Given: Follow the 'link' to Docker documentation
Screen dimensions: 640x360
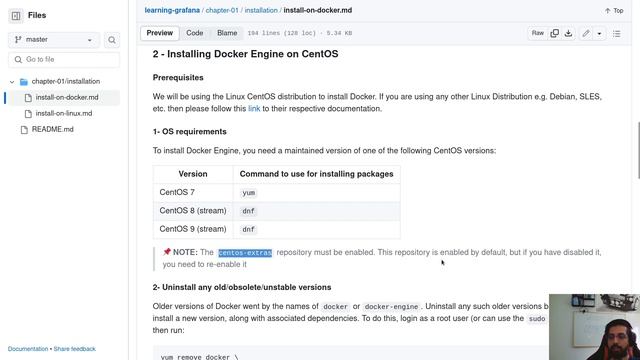Looking at the screenshot, I should pyautogui.click(x=254, y=109).
